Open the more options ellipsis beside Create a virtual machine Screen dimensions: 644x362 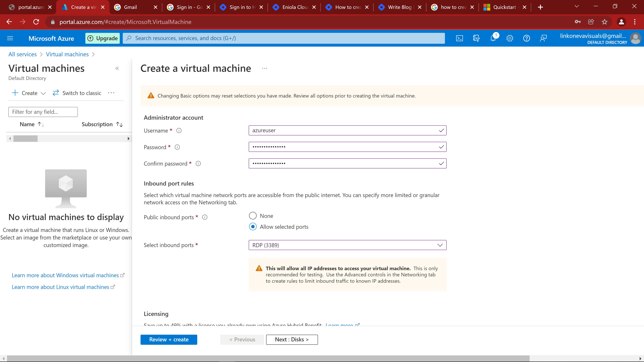click(x=265, y=68)
